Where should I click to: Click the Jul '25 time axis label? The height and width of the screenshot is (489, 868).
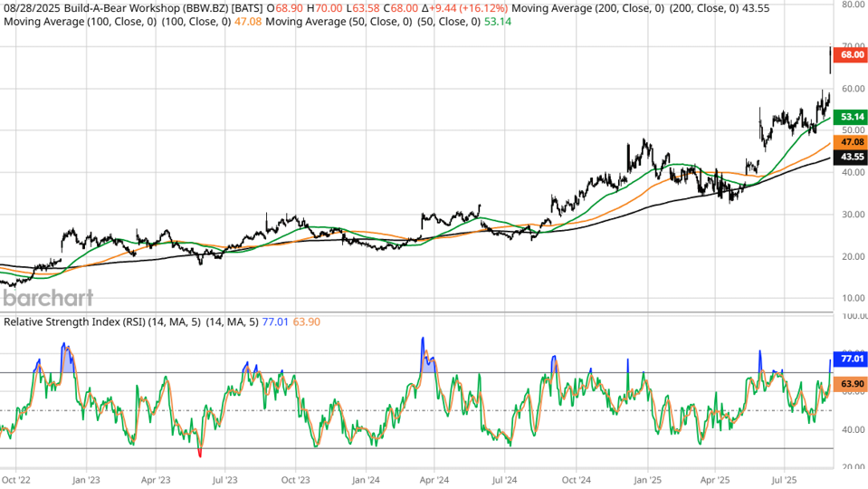click(785, 480)
